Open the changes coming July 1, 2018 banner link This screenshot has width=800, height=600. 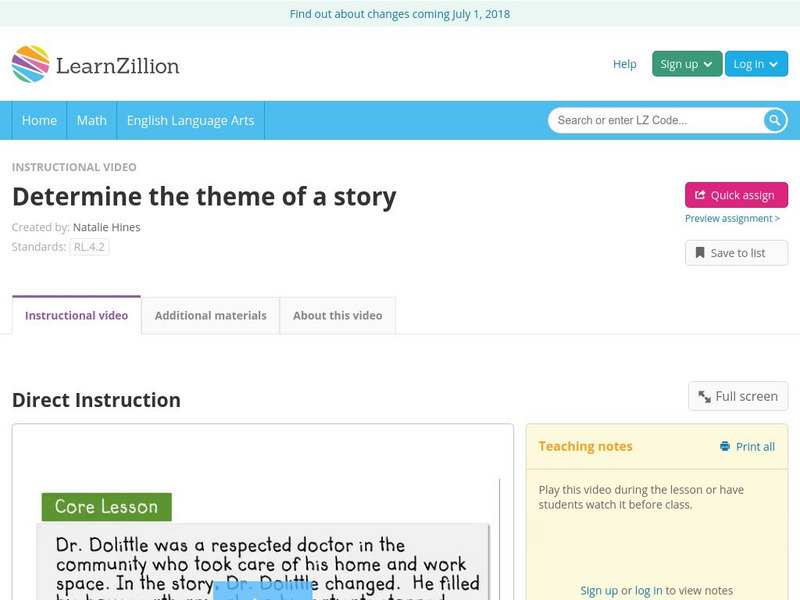pos(400,14)
